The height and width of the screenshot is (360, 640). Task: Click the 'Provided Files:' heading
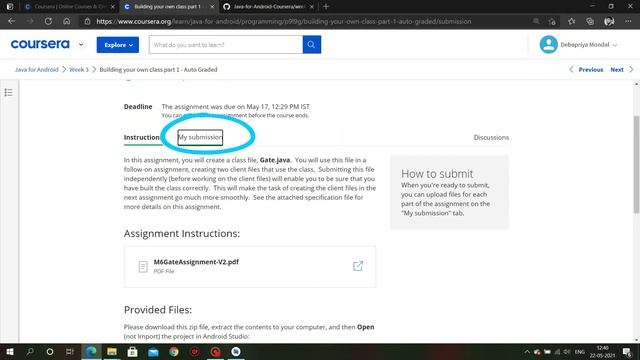pos(158,310)
